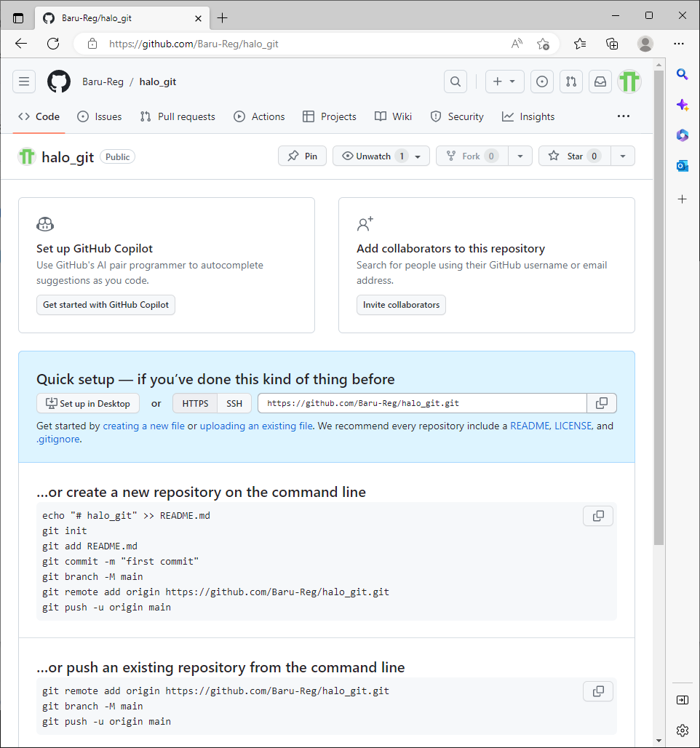Screen dimensions: 700x748
Task: Copy the 'push an existing repository' commands
Action: (598, 691)
